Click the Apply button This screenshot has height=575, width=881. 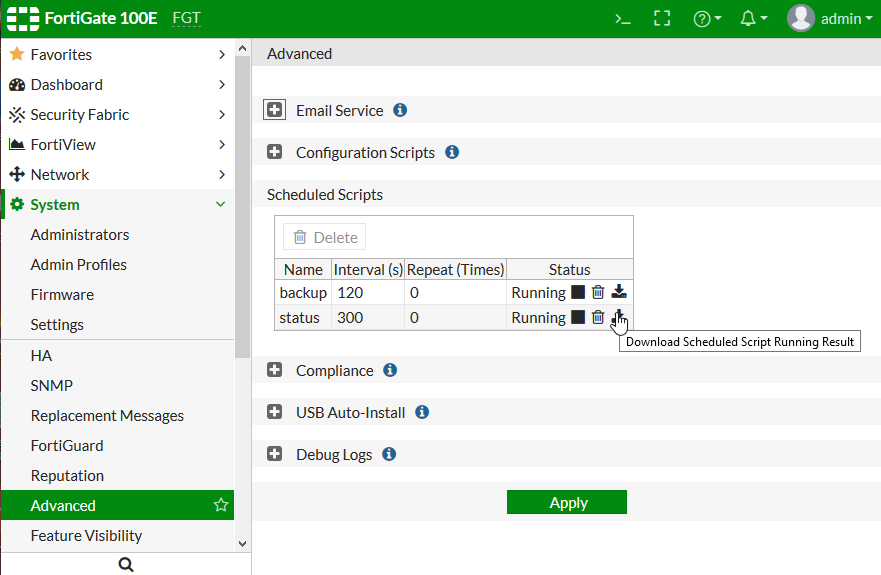pos(567,503)
